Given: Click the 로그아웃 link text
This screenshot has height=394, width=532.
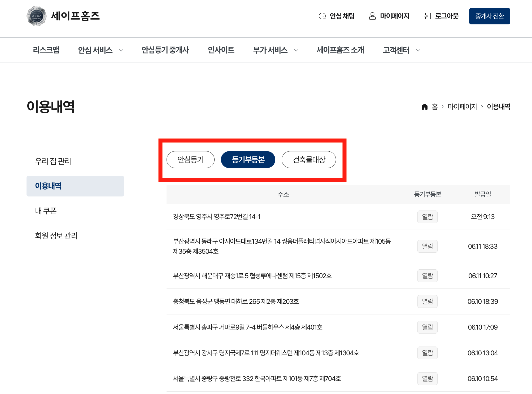Looking at the screenshot, I should pyautogui.click(x=447, y=16).
